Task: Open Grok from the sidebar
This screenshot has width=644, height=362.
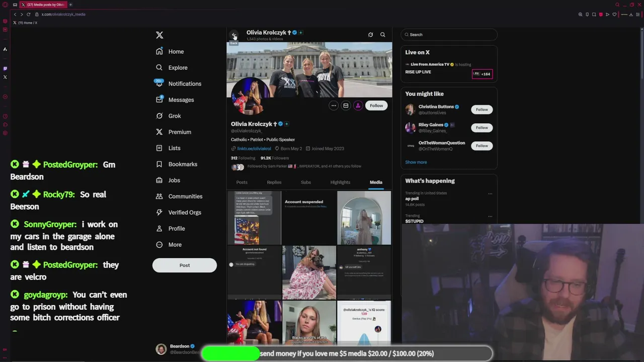Action: click(168, 116)
